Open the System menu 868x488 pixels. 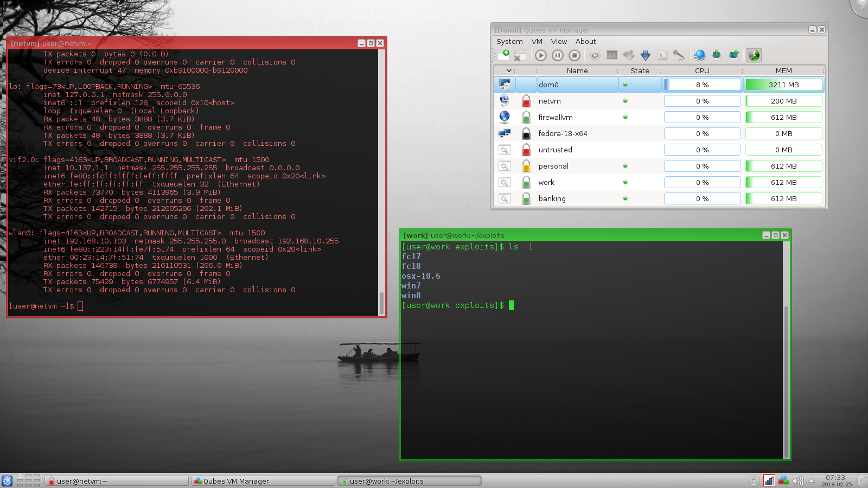tap(509, 41)
